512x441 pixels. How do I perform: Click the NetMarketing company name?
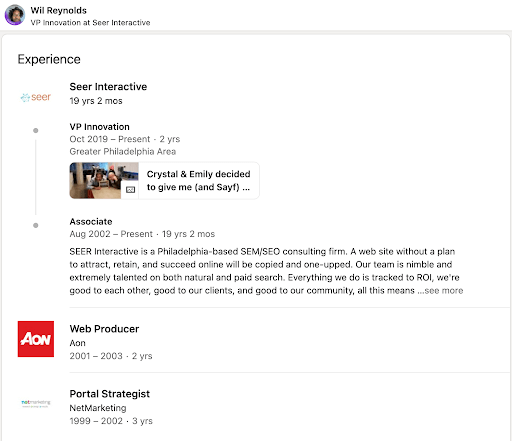(98, 408)
